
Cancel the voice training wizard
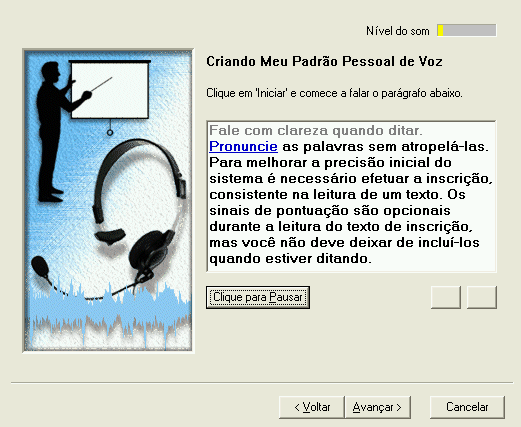click(467, 407)
